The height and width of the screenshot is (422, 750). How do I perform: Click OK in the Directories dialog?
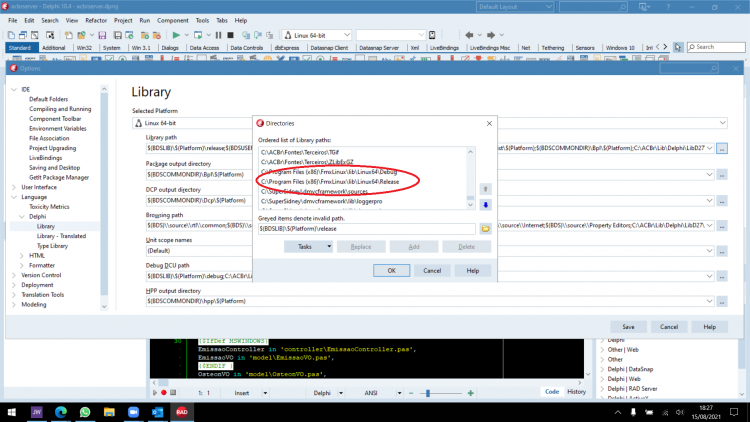click(x=391, y=270)
